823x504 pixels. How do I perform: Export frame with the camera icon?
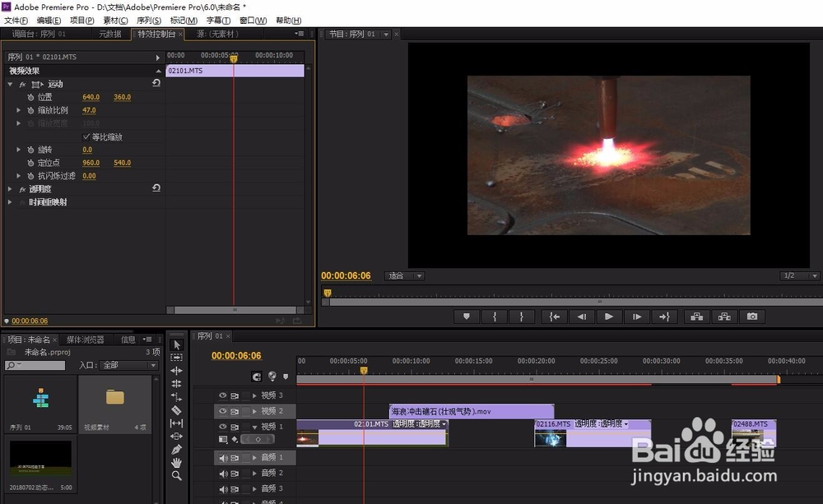[x=752, y=317]
